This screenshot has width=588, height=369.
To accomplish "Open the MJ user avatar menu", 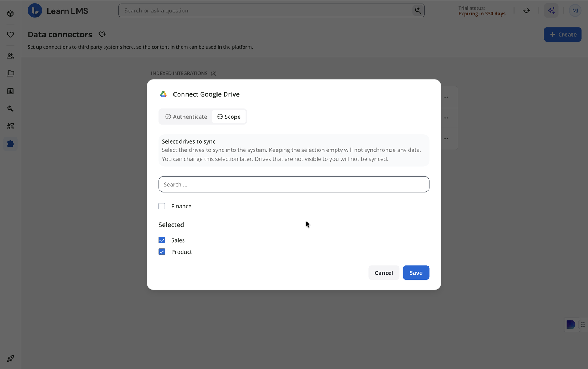I will point(575,11).
